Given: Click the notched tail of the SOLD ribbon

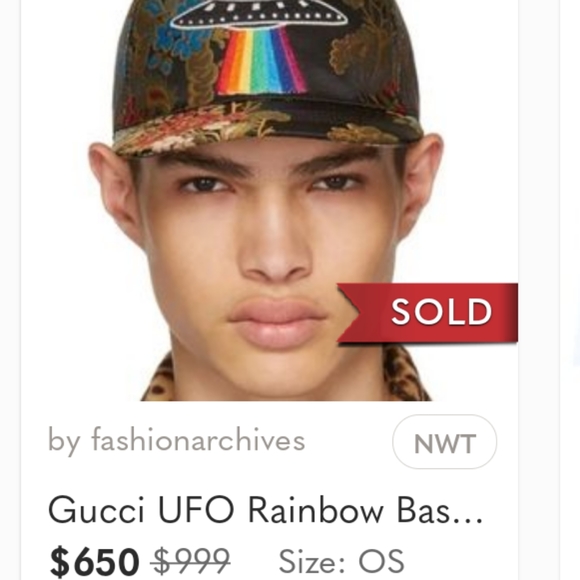Looking at the screenshot, I should [348, 313].
